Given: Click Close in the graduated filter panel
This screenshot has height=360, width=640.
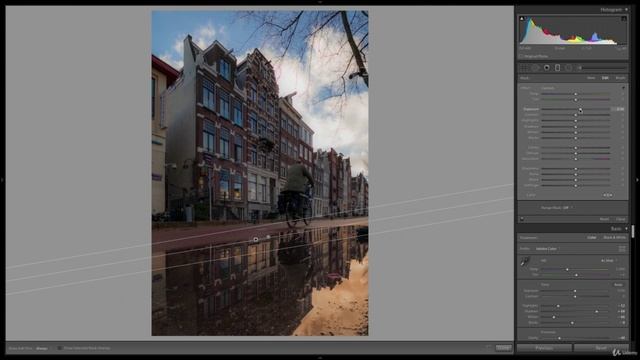Looking at the screenshot, I should [x=620, y=219].
